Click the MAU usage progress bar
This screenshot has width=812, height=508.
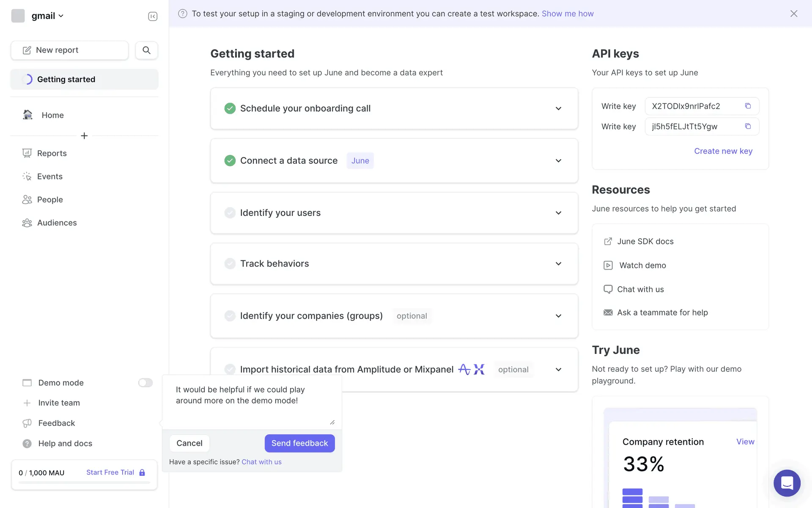(x=84, y=483)
